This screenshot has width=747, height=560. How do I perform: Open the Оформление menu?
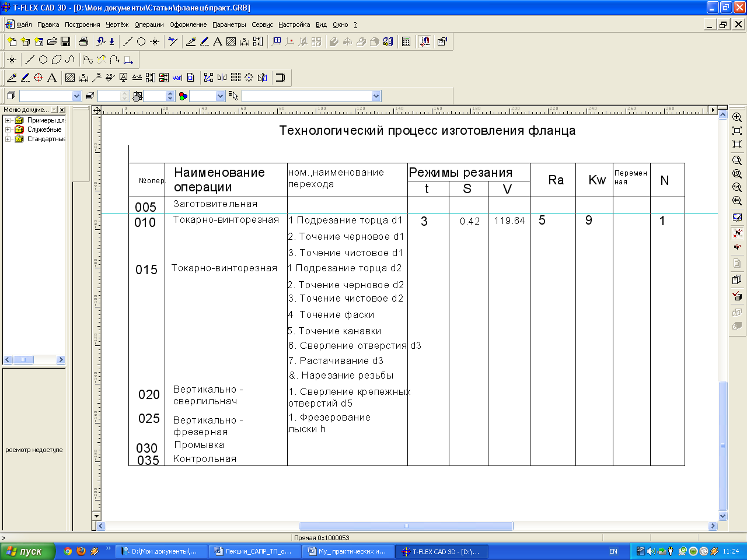(x=188, y=24)
